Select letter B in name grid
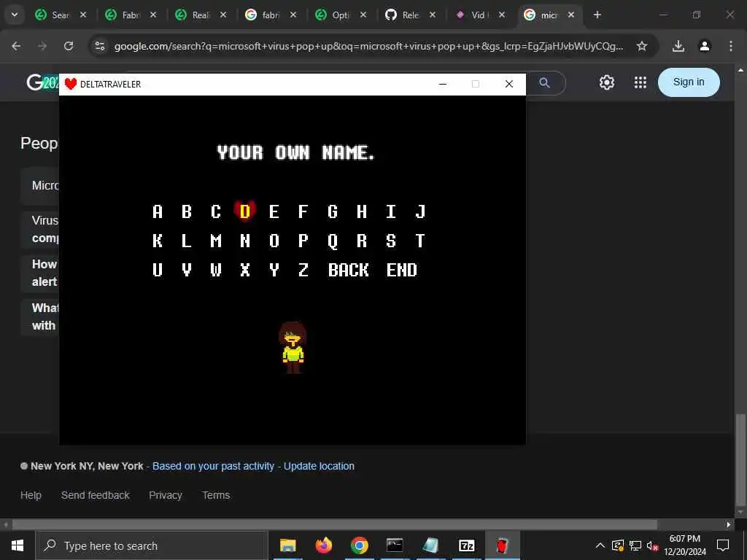 click(x=187, y=211)
